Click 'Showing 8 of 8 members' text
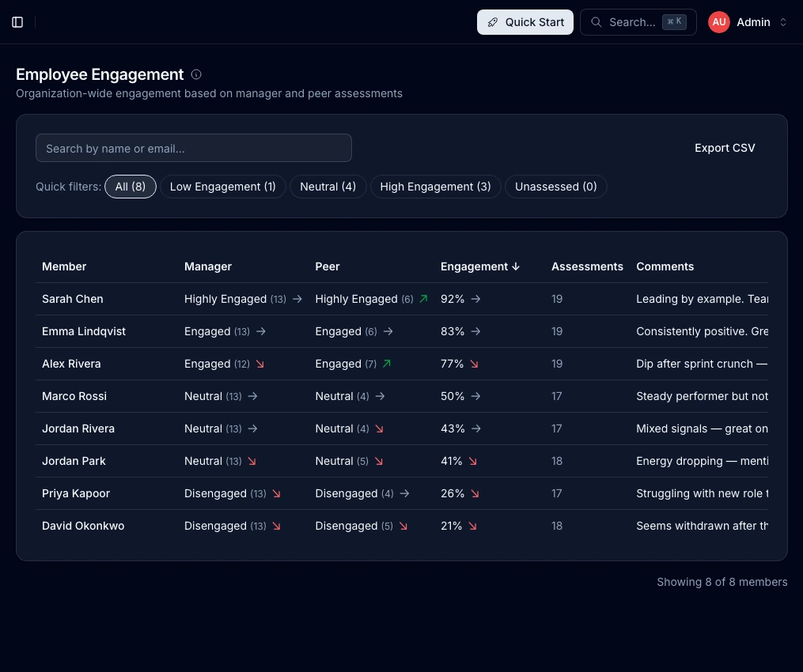Image resolution: width=803 pixels, height=672 pixels. (722, 582)
